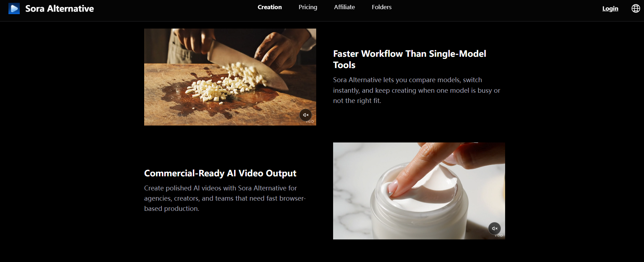Select the Commercial-Ready AI Video Output heading
Image resolution: width=644 pixels, height=262 pixels.
[x=220, y=173]
